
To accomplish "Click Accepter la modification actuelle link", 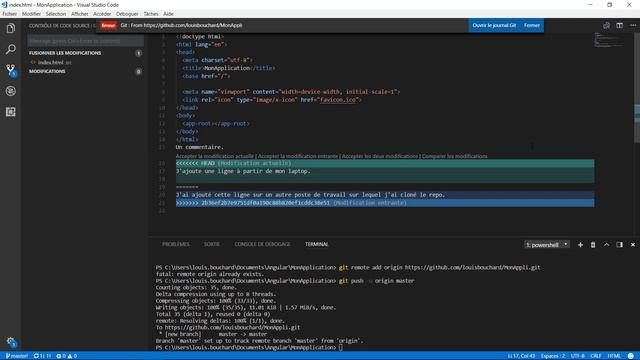I will (x=215, y=156).
